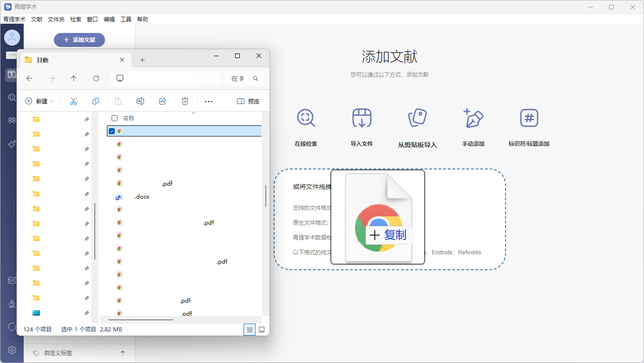Click into the Explorer search box
The width and height of the screenshot is (644, 363).
tap(244, 78)
